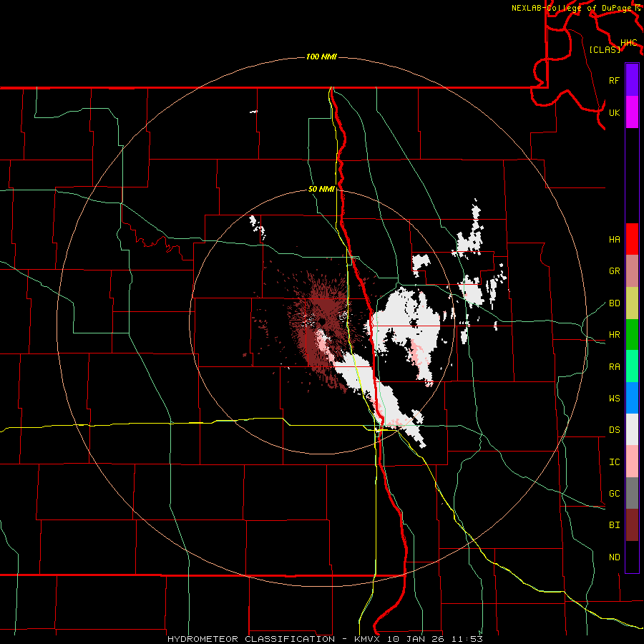Click the BI brown legend swatch
Image resolution: width=644 pixels, height=644 pixels.
tap(632, 525)
